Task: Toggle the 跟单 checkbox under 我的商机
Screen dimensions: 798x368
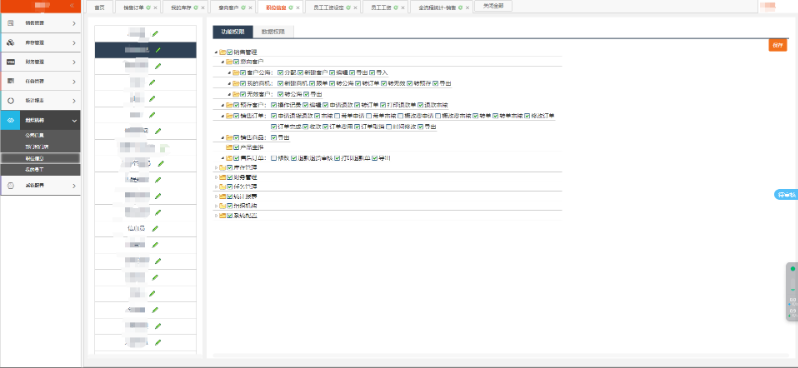Action: click(x=312, y=83)
